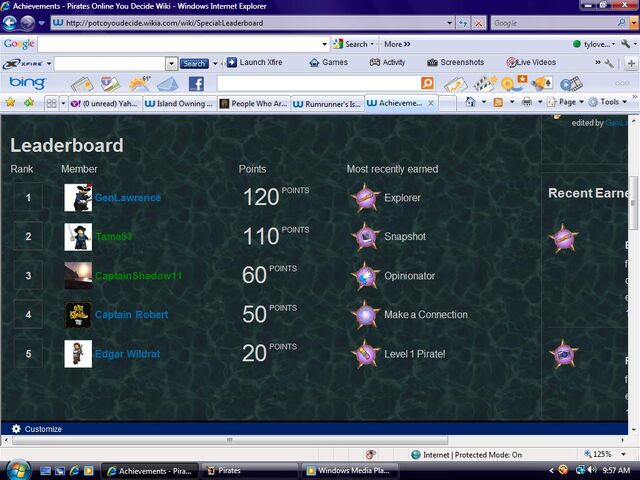Open the Bing mail envelope icon
Image resolution: width=640 pixels, height=480 pixels.
coord(168,84)
